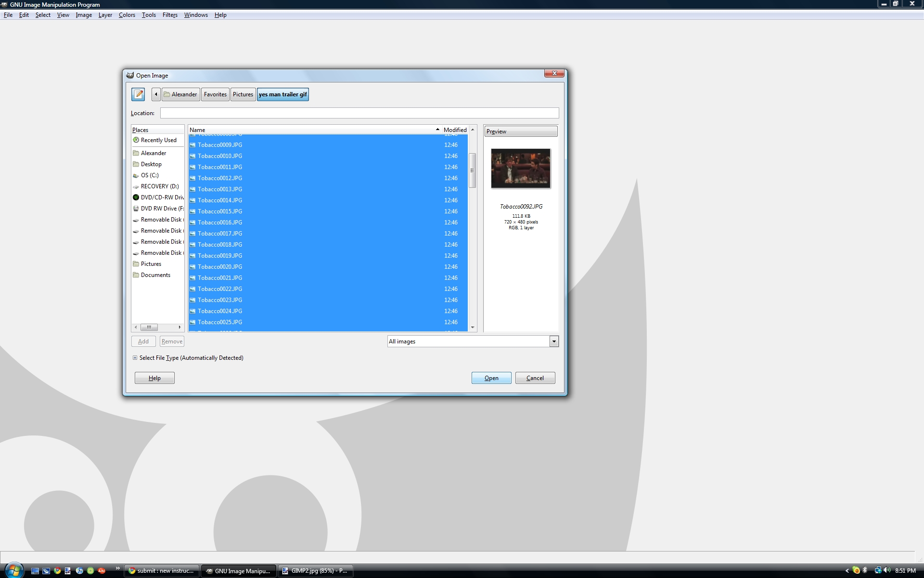Click the Help button in dialog

tap(154, 378)
